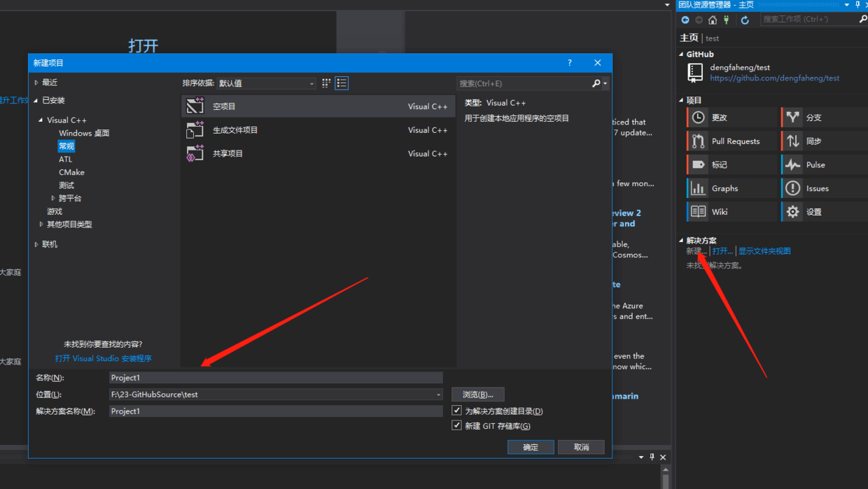Click the 确定 button

[x=531, y=447]
